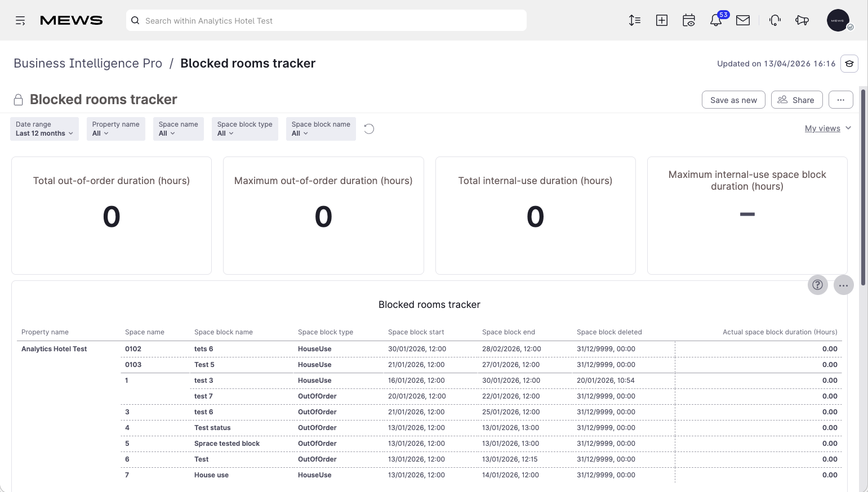The height and width of the screenshot is (492, 868).
Task: Open the calendar overview icon
Action: [689, 21]
